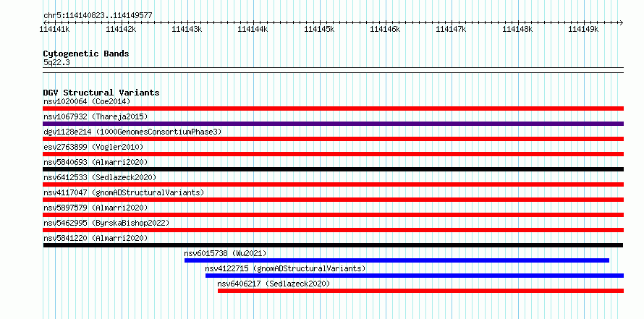Open nsv4122715 (gnomADStructuralVariants) label
The image size is (644, 319).
point(285,268)
